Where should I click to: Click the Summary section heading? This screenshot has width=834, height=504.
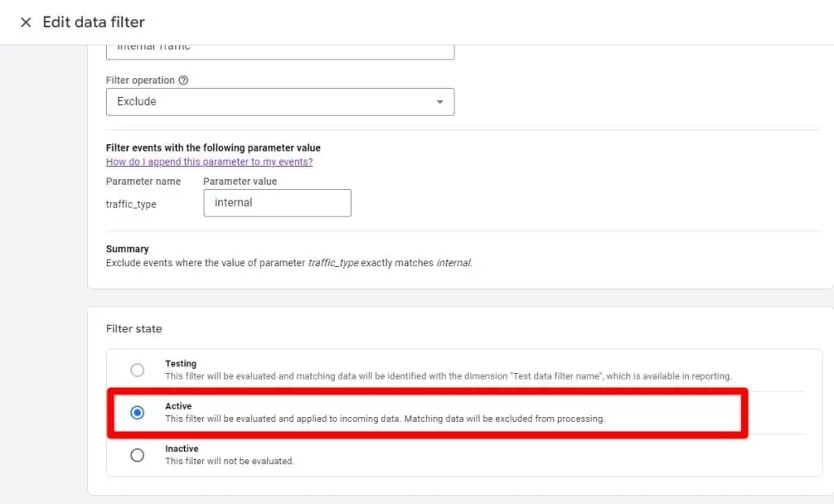(122, 248)
